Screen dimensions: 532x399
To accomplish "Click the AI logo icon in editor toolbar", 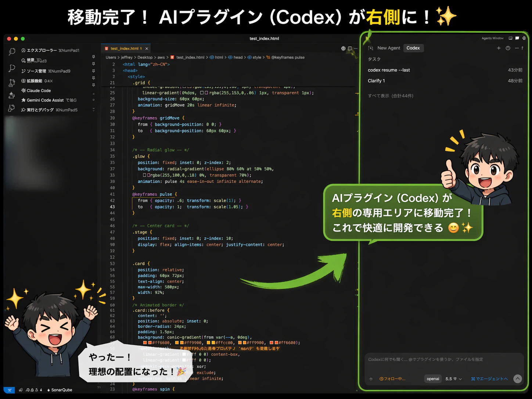I will pyautogui.click(x=343, y=48).
